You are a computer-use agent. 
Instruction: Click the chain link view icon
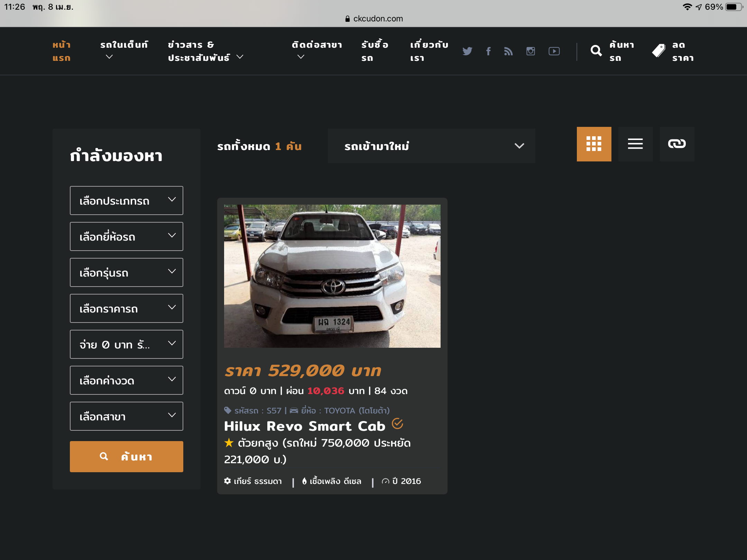coord(677,144)
